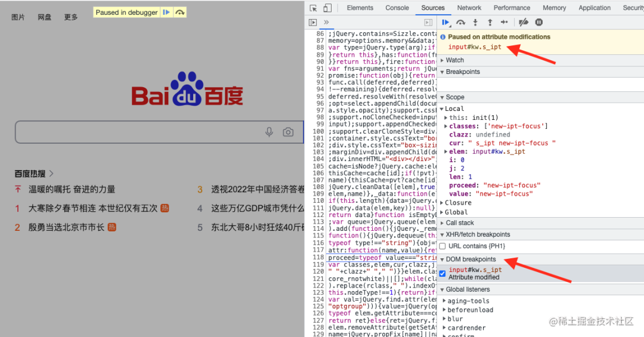Screen dimensions: 644x337
Task: Toggle the URL contains {PH1} checkbox
Action: pos(442,246)
